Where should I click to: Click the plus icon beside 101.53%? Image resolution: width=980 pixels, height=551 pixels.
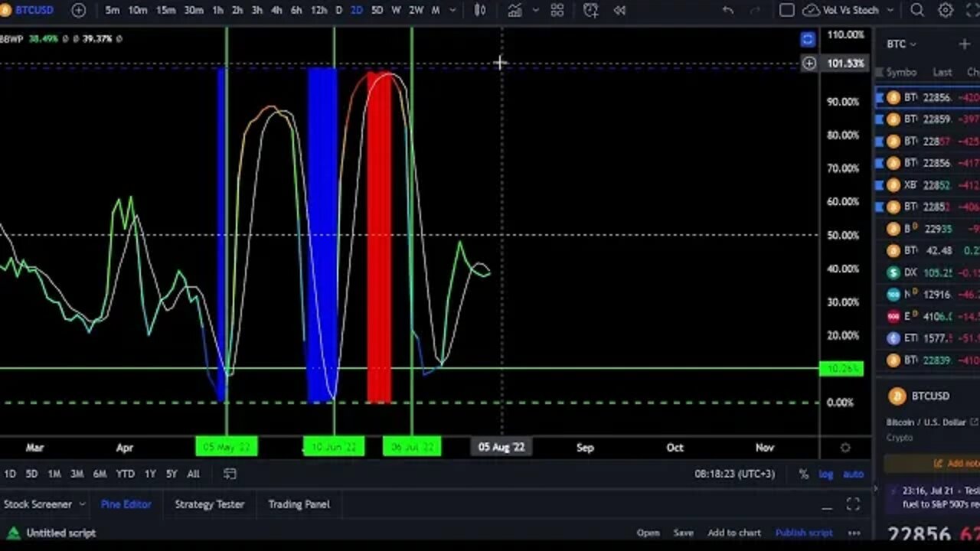pyautogui.click(x=808, y=64)
